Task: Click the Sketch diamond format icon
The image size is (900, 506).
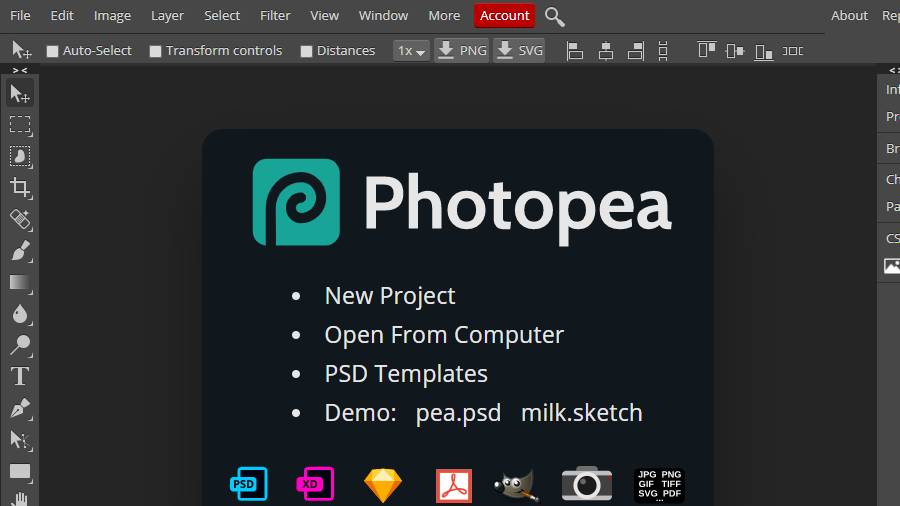Action: pyautogui.click(x=383, y=485)
